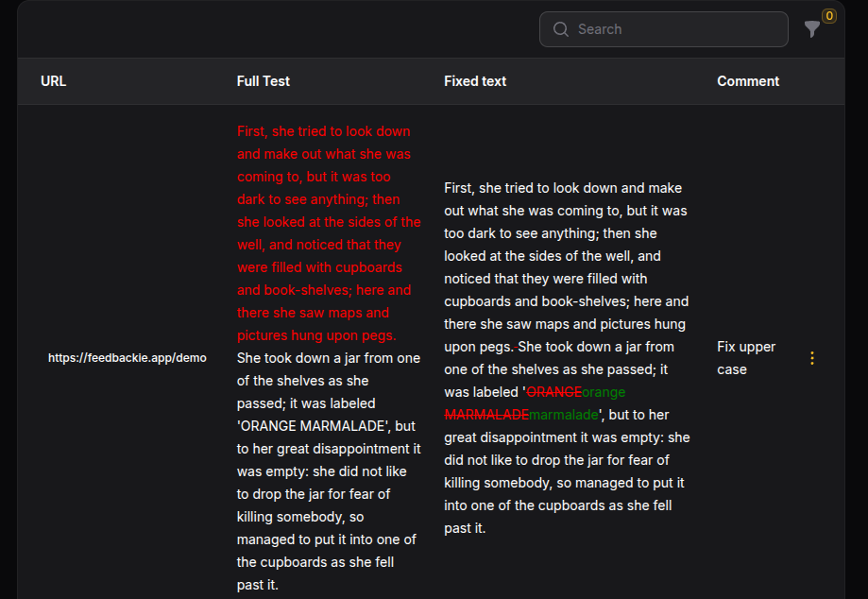Open the three-dot row actions menu

pyautogui.click(x=812, y=358)
